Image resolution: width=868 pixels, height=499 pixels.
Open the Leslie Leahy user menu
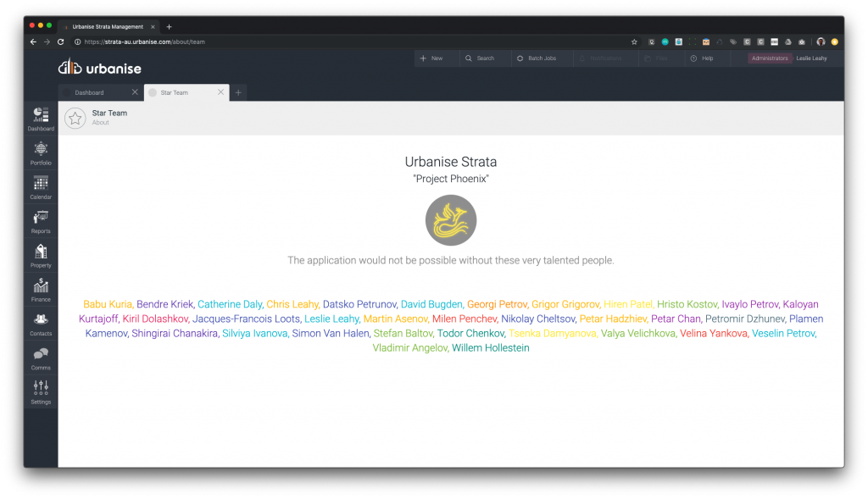(811, 58)
